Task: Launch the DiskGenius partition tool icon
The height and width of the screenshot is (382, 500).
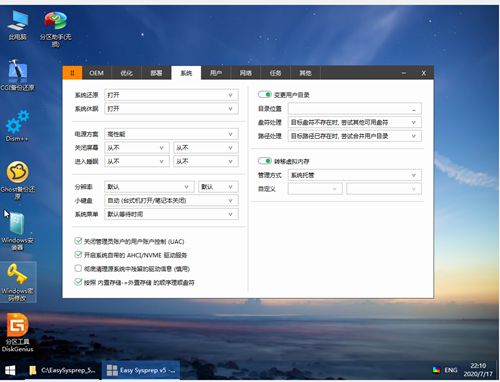Action: (17, 333)
